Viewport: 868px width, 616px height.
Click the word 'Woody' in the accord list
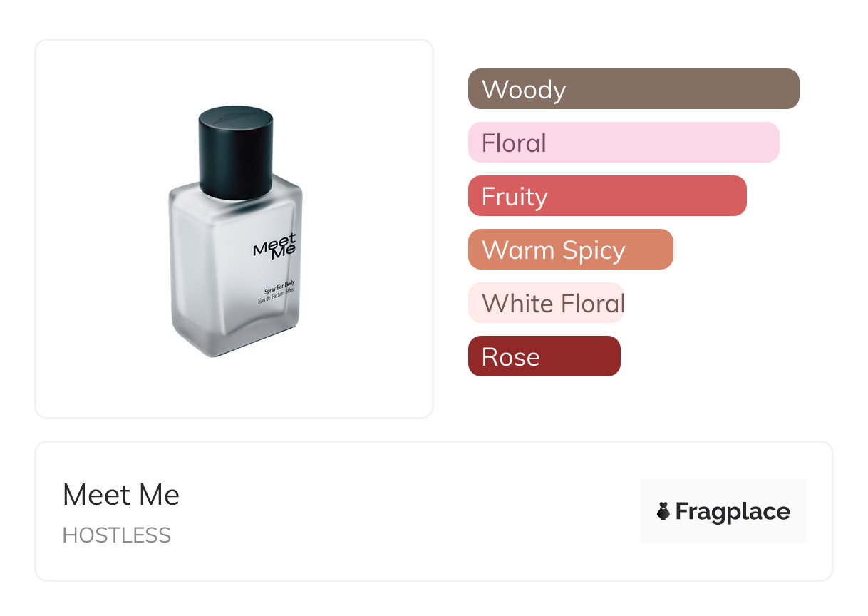pos(524,90)
